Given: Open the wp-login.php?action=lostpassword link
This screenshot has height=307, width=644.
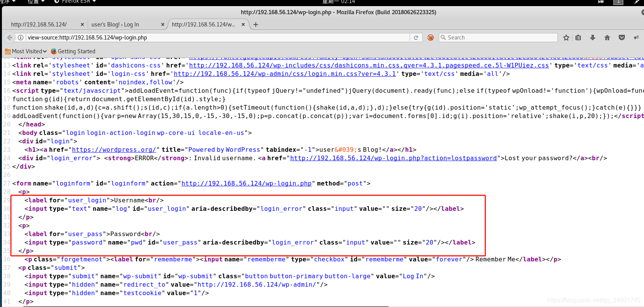Looking at the screenshot, I should (x=394, y=158).
